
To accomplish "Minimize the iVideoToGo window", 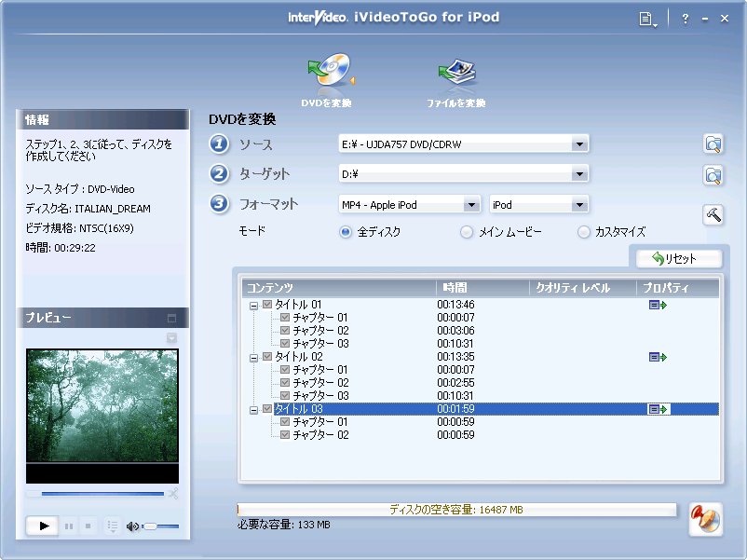I will 705,19.
